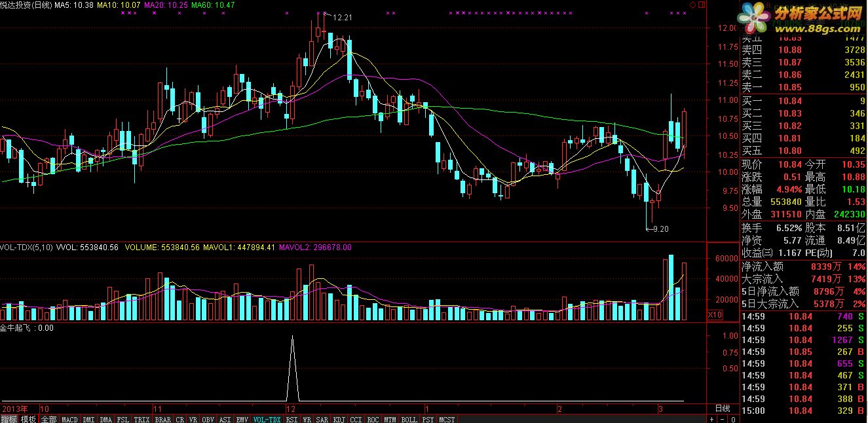
Task: Switch to the VR indicator tab
Action: (x=193, y=418)
